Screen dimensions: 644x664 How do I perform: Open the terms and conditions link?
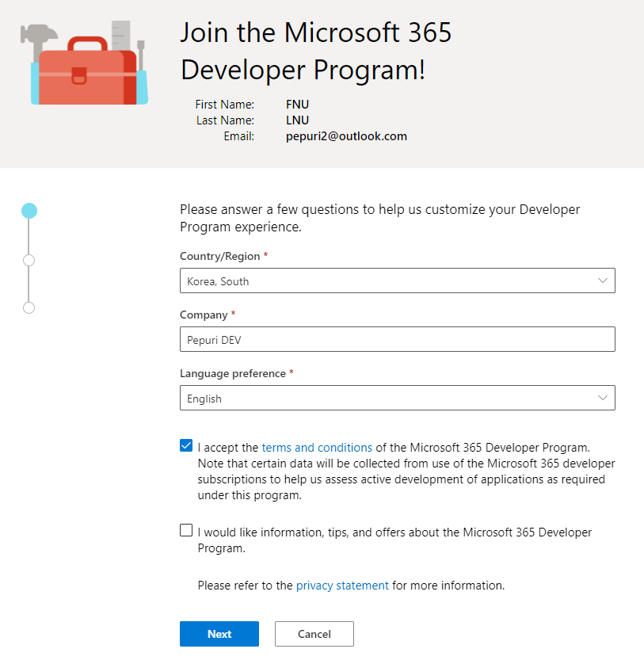click(x=317, y=448)
